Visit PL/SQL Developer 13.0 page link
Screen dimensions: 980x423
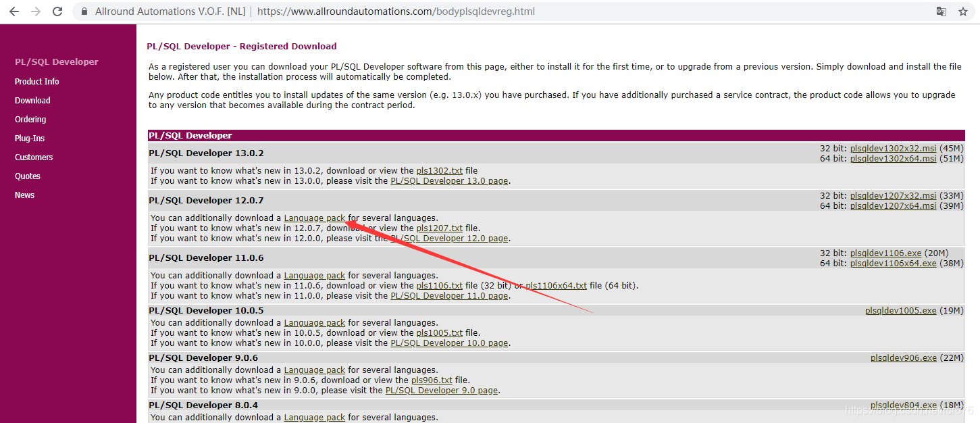tap(450, 181)
